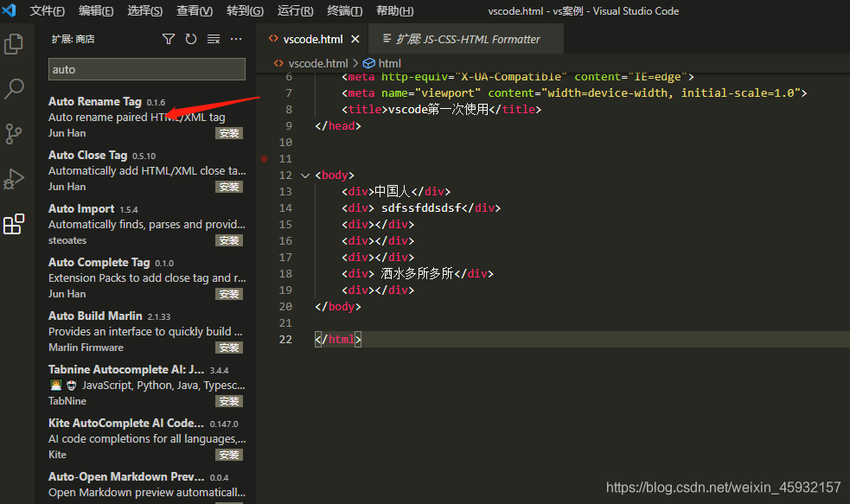The width and height of the screenshot is (850, 504).
Task: Switch to JS-CSS-HTML Formatter extension tab
Action: coord(466,39)
